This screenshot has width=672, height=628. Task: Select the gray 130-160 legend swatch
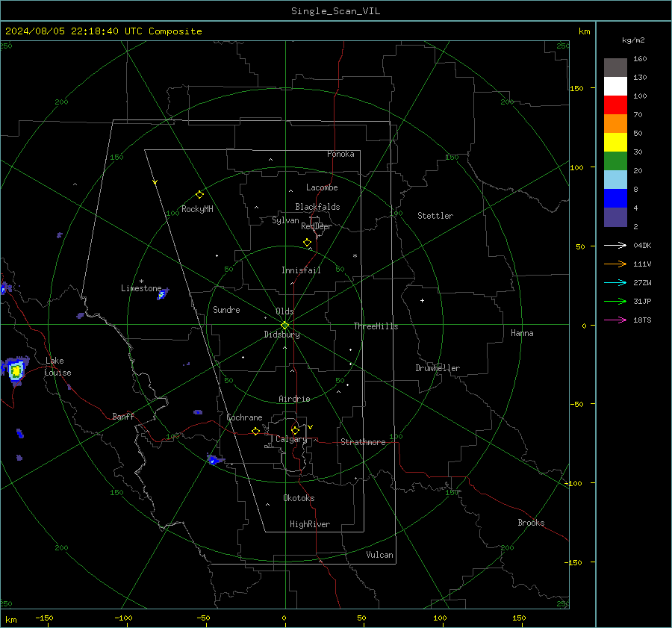(x=615, y=68)
